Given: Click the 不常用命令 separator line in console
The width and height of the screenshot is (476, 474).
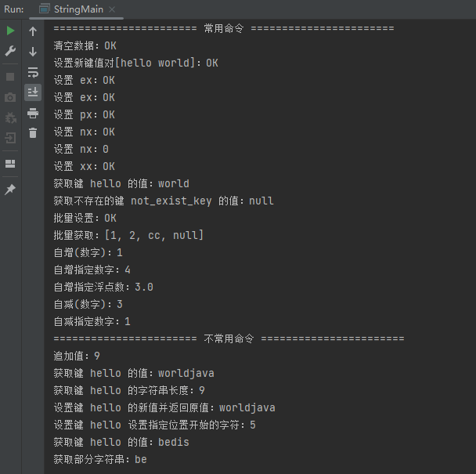Looking at the screenshot, I should tap(229, 338).
